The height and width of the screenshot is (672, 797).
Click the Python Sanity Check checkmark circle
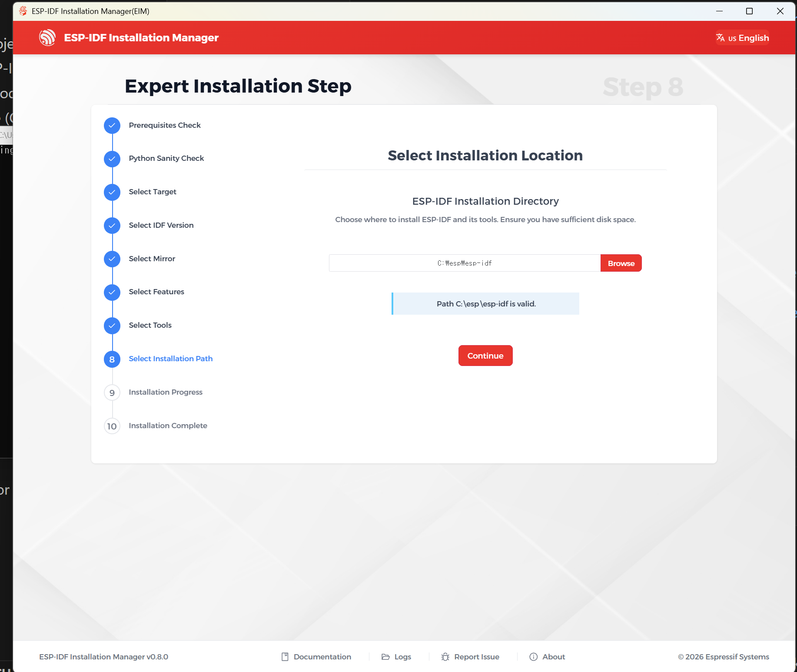(112, 159)
